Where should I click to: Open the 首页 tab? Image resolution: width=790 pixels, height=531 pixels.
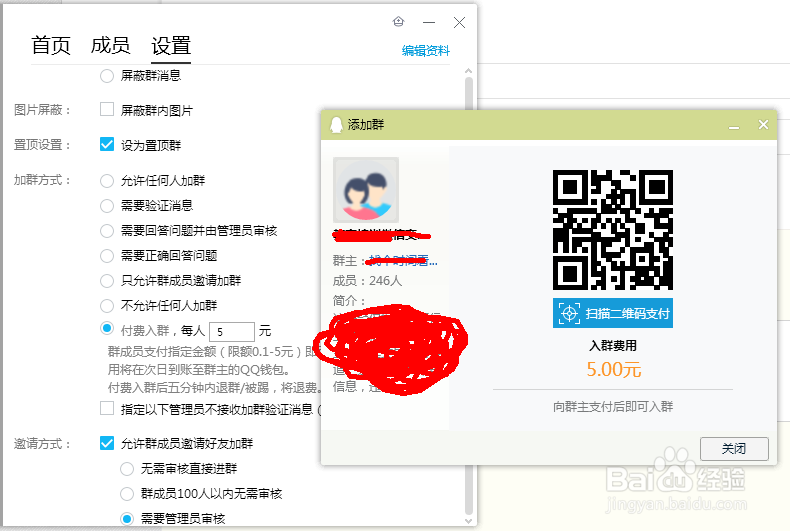point(51,45)
